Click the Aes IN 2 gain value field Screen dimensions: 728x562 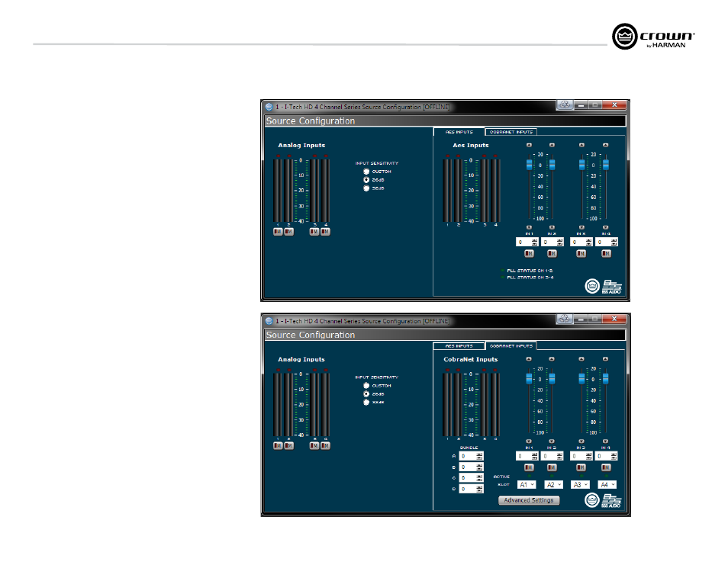(x=549, y=242)
